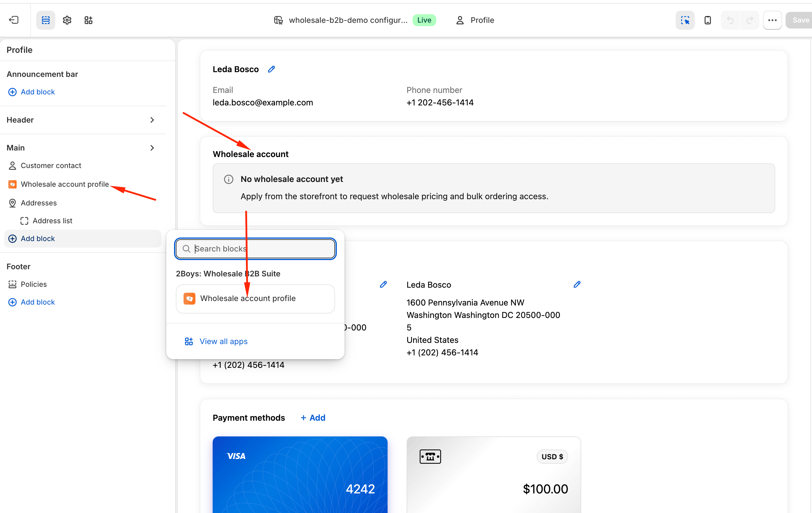Select Customer contact block
This screenshot has height=513, width=812.
pos(50,165)
